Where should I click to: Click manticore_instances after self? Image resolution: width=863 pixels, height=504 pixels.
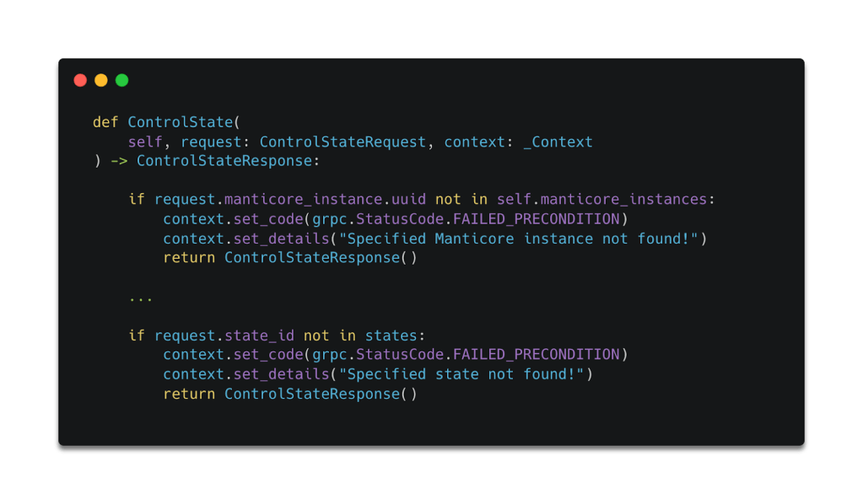tap(623, 199)
